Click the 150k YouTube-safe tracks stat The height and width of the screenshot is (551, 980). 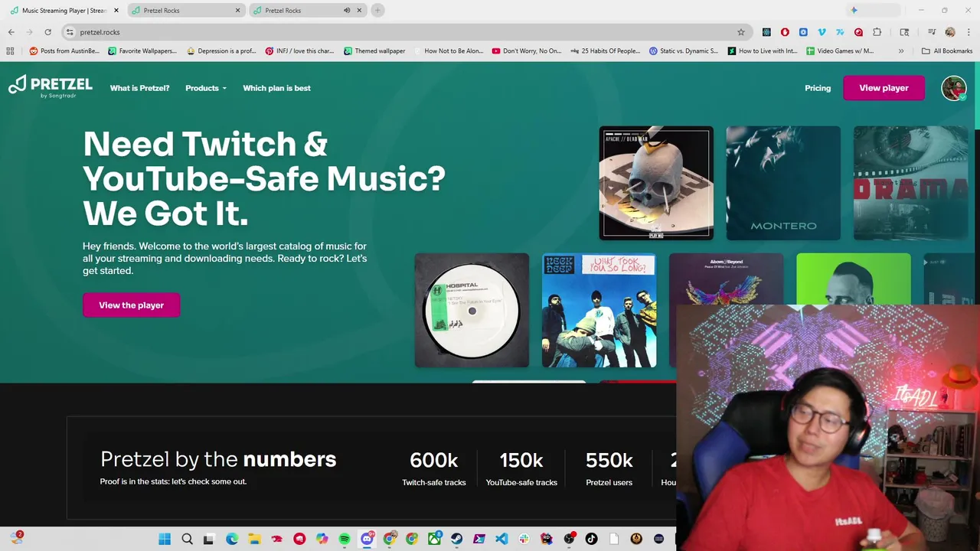click(x=521, y=468)
